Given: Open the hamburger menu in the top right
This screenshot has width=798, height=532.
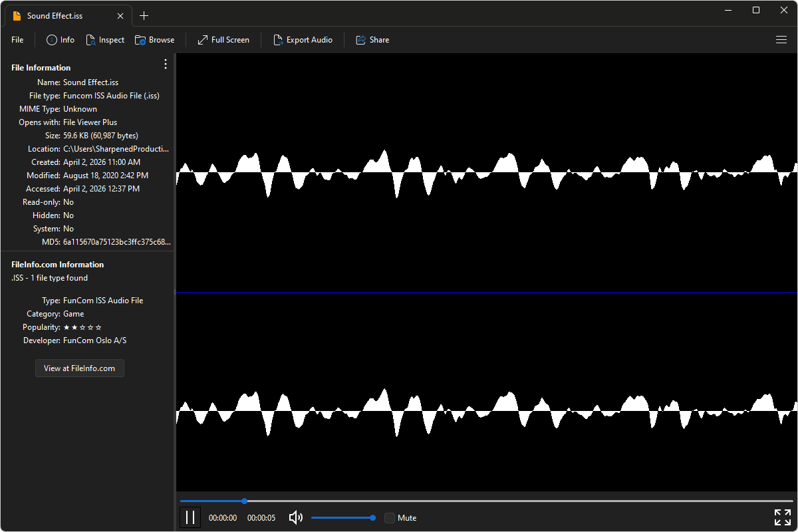Looking at the screenshot, I should (x=781, y=39).
